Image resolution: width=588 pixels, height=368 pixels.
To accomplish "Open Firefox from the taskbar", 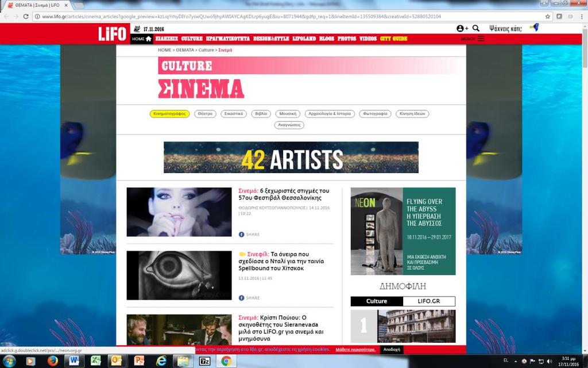I will (52, 361).
